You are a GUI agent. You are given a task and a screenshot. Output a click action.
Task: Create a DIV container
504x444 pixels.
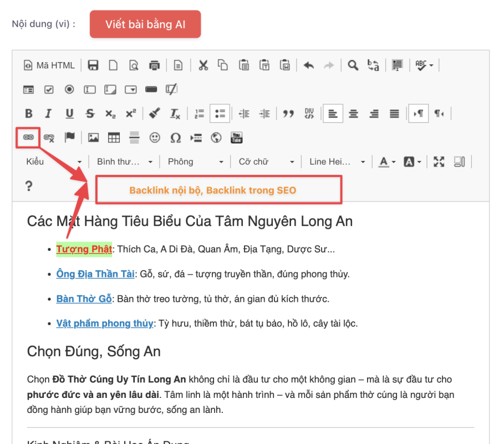pos(309,114)
